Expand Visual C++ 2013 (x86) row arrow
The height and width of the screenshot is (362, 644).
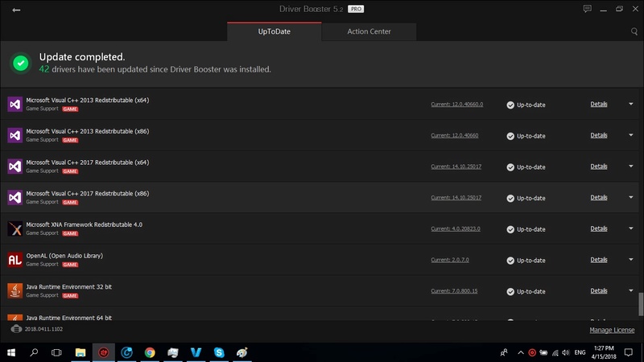pyautogui.click(x=631, y=135)
